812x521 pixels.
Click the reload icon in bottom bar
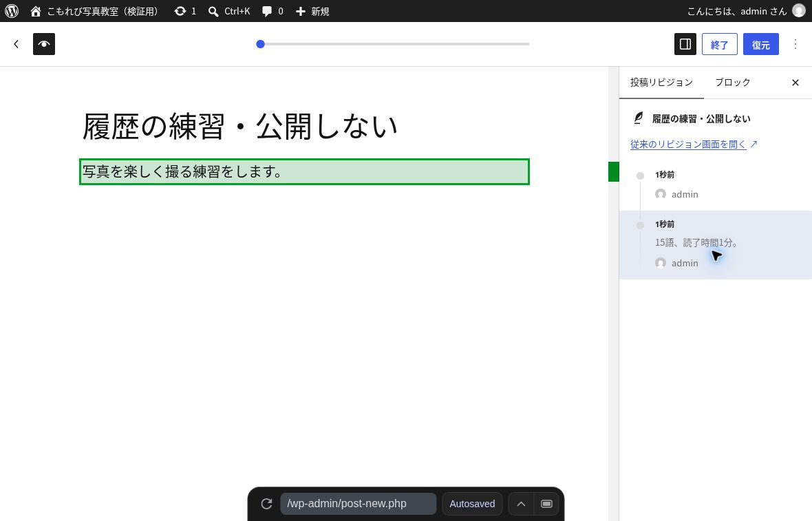(x=267, y=504)
